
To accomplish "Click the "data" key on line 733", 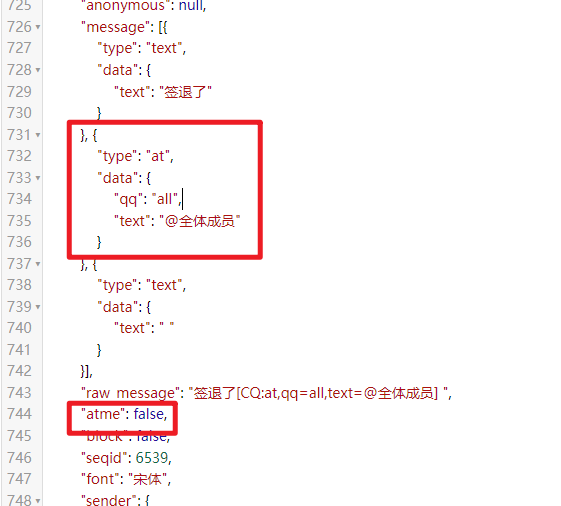I will coord(118,178).
